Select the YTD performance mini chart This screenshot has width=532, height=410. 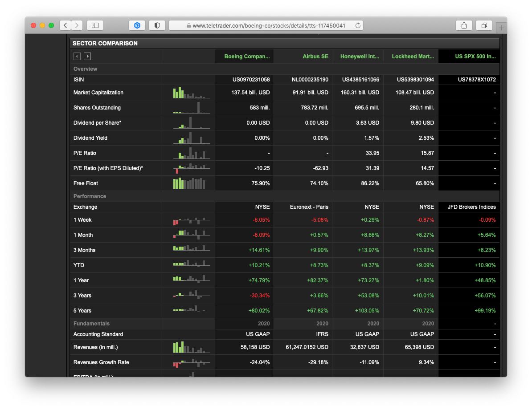tap(192, 263)
